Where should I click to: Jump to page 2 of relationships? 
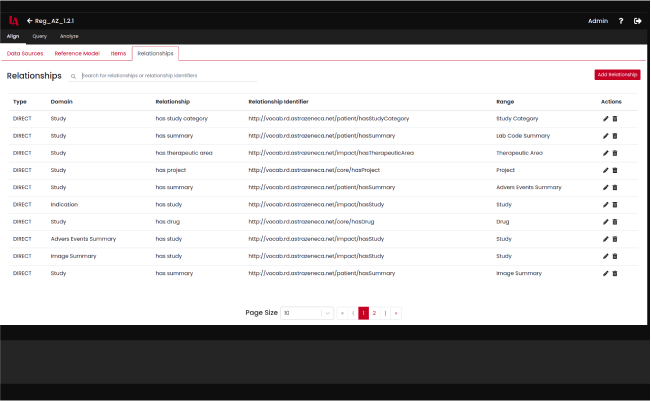tap(374, 313)
